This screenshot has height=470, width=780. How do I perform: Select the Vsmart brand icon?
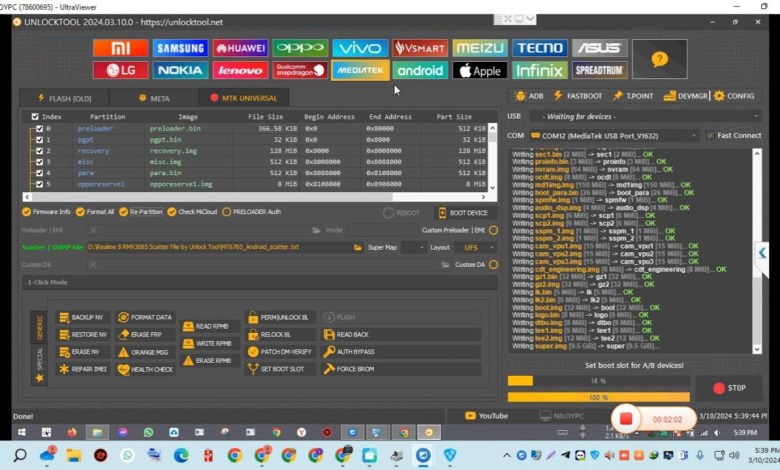click(420, 48)
